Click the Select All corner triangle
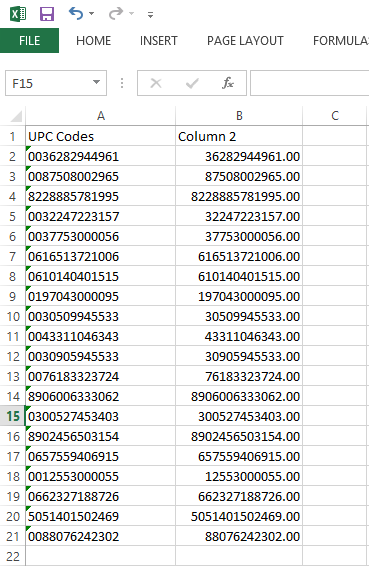Viewport: 369px width, 566px height. (16, 117)
